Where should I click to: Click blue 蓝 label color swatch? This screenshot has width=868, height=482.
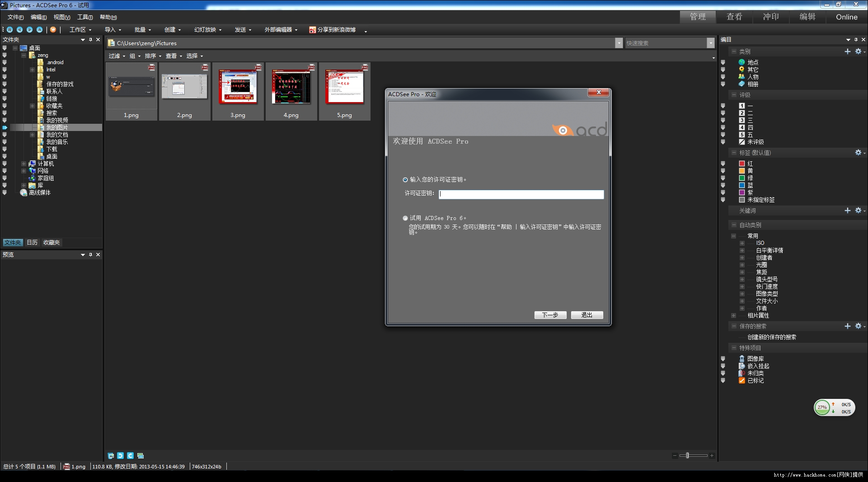point(741,185)
